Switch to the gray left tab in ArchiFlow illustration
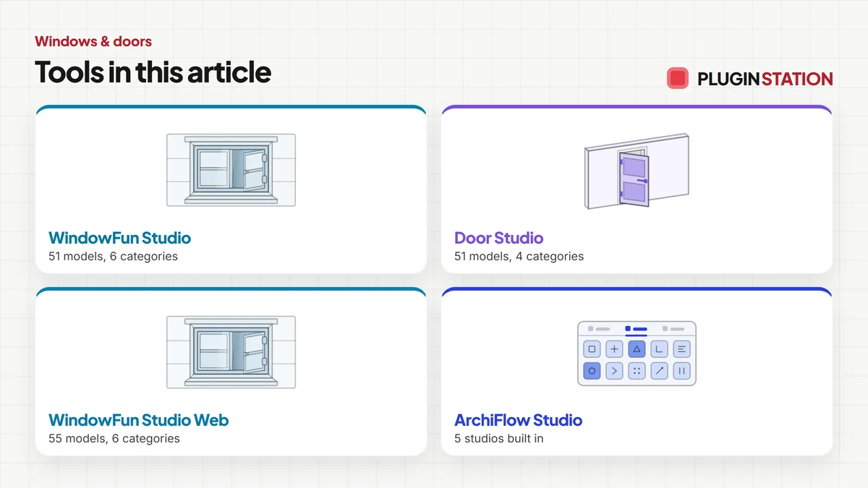868x488 pixels. point(599,329)
